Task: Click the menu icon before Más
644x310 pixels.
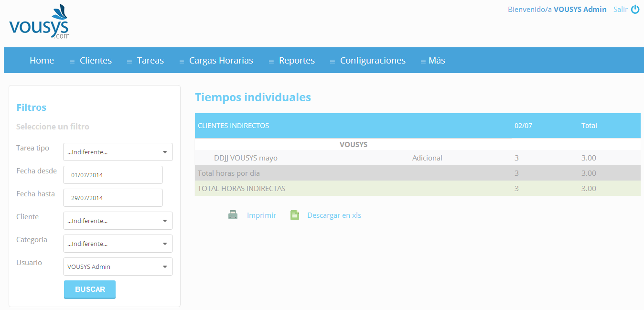Action: (423, 62)
